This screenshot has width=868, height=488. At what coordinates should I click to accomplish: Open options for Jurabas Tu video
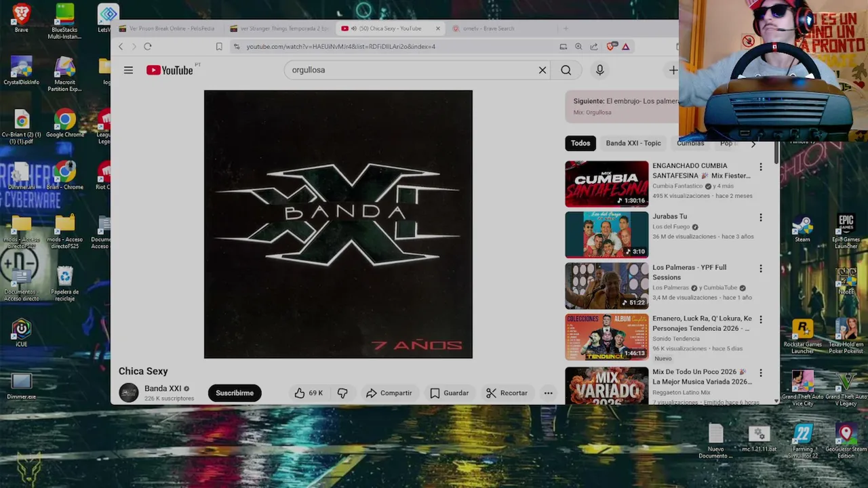click(x=760, y=218)
